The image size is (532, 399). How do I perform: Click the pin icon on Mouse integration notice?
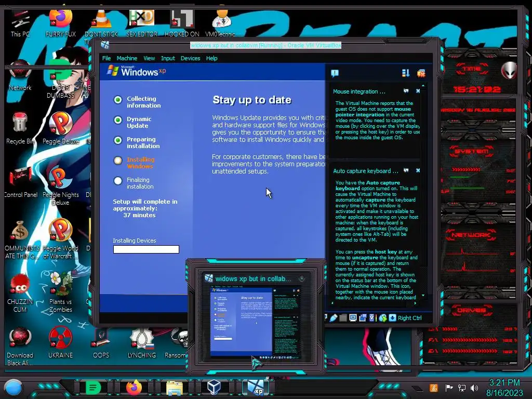tap(406, 91)
